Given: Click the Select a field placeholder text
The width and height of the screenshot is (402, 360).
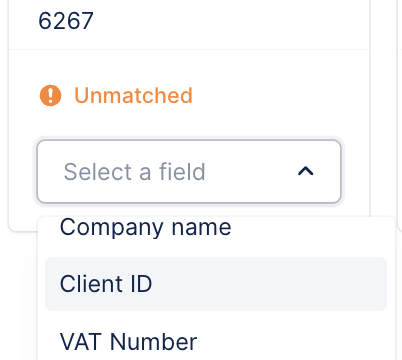Looking at the screenshot, I should point(134,172).
